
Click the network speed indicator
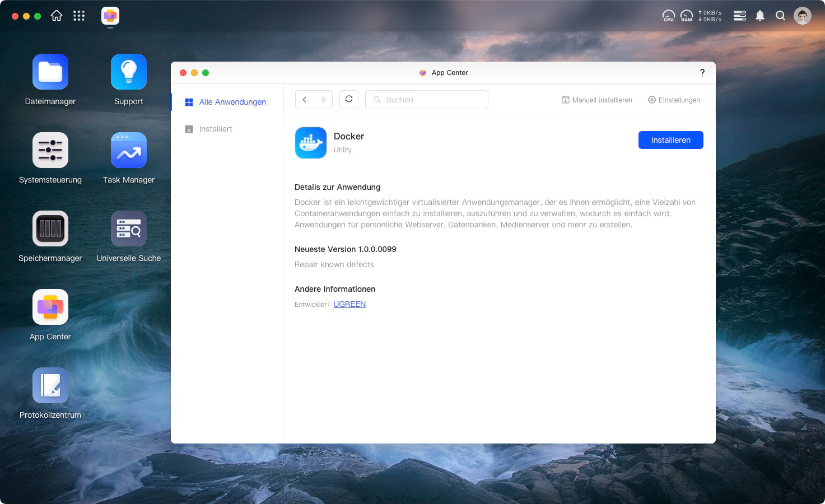pyautogui.click(x=710, y=16)
